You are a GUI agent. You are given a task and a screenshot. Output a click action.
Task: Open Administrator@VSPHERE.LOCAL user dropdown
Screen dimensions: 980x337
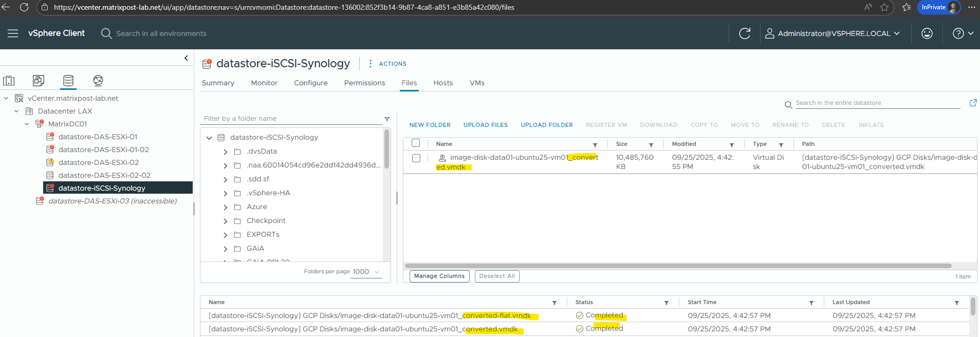pos(833,33)
